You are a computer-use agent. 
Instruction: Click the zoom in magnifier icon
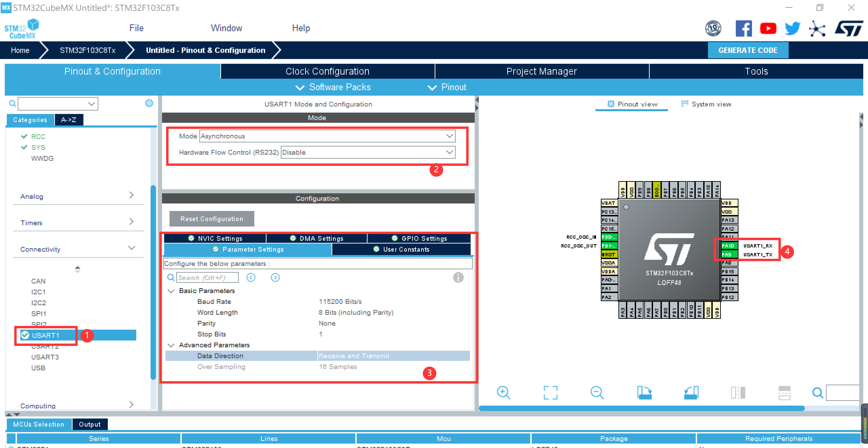(x=503, y=393)
